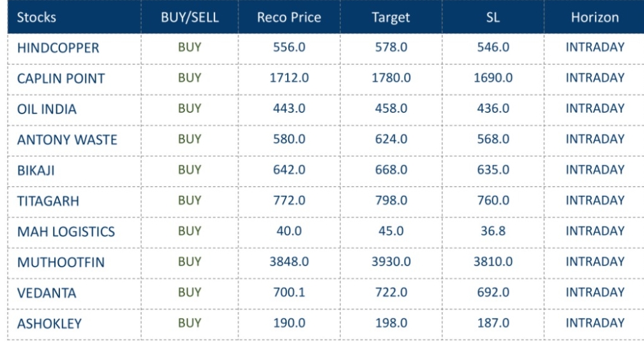Click the OIL INDIA stock name
This screenshot has height=342, width=644.
47,109
